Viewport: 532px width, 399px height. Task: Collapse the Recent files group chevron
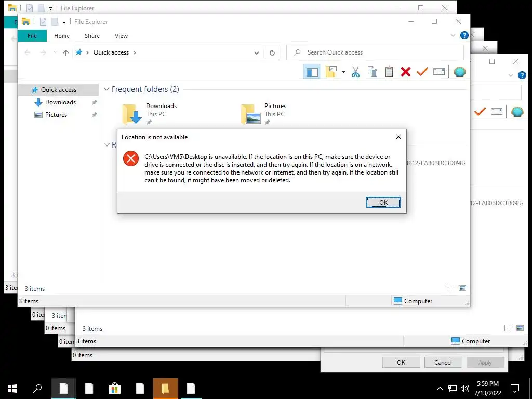click(x=107, y=145)
